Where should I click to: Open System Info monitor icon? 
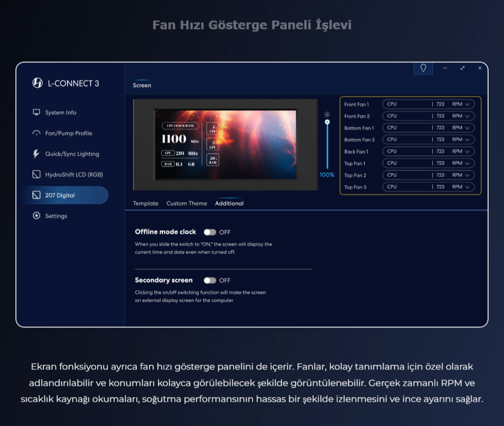click(36, 112)
